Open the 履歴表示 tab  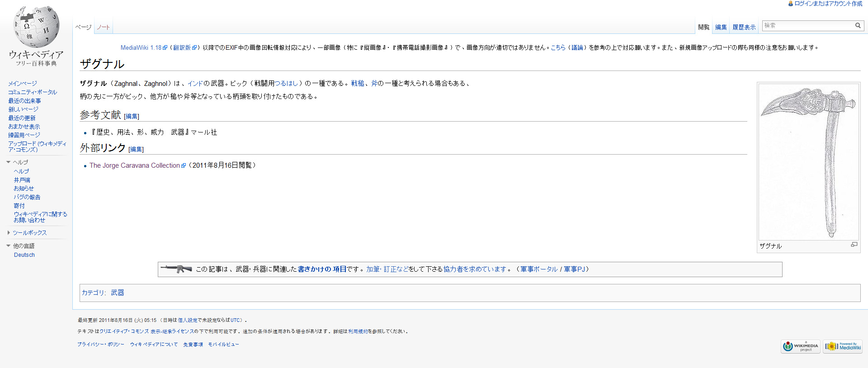744,27
